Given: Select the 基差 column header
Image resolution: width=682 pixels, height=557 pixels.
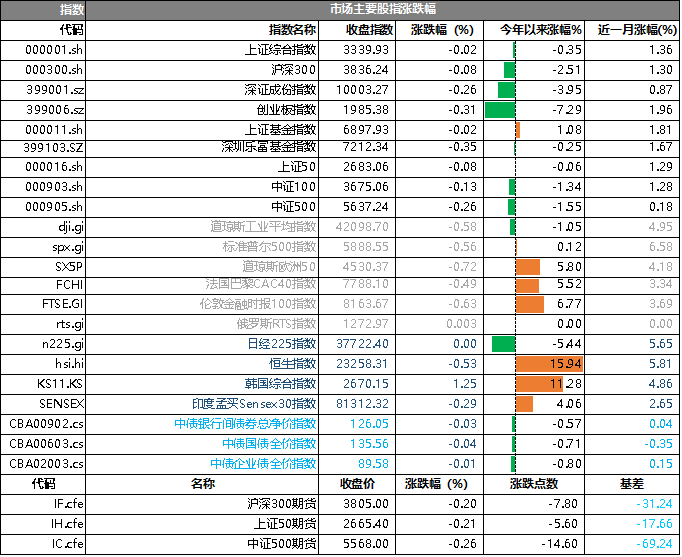Looking at the screenshot, I should point(632,484).
